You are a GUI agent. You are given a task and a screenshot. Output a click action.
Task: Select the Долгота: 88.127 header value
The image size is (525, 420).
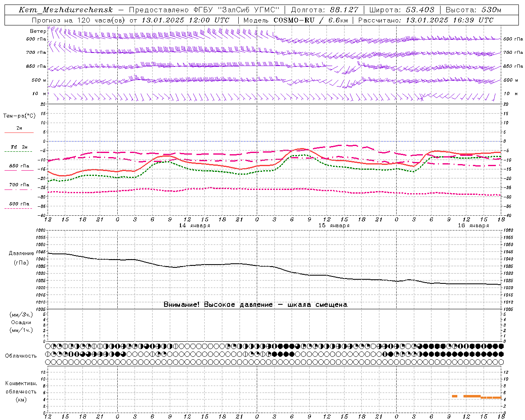point(324,10)
